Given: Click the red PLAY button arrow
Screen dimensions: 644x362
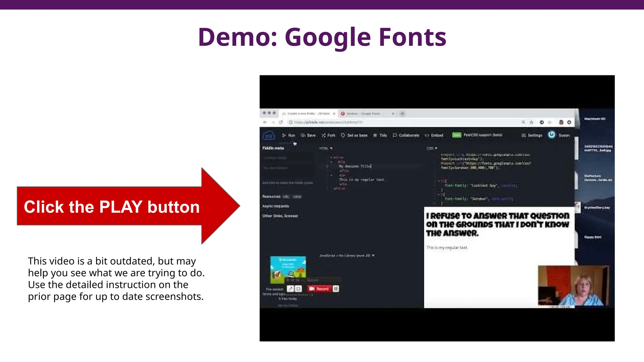Looking at the screenshot, I should pos(126,206).
